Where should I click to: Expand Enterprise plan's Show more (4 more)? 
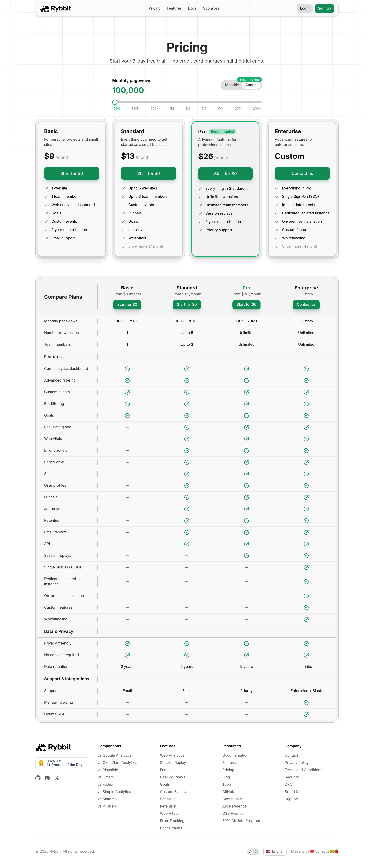299,246
